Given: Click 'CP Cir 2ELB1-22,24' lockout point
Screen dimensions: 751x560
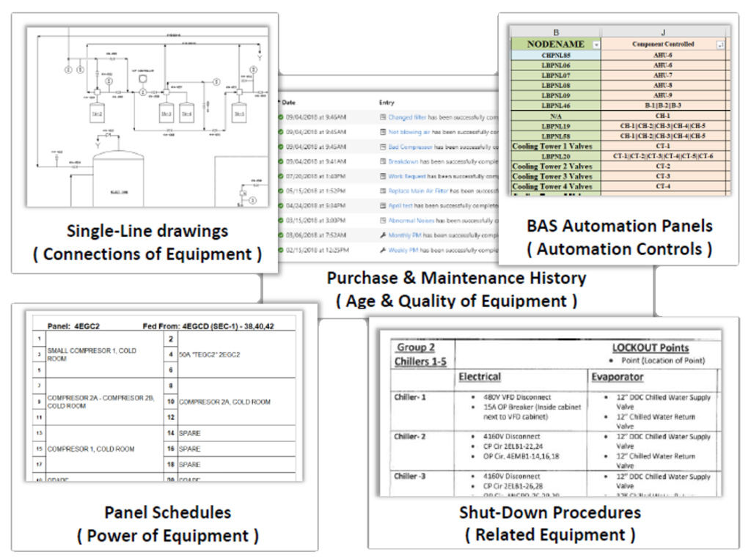Looking at the screenshot, I should pyautogui.click(x=513, y=446).
